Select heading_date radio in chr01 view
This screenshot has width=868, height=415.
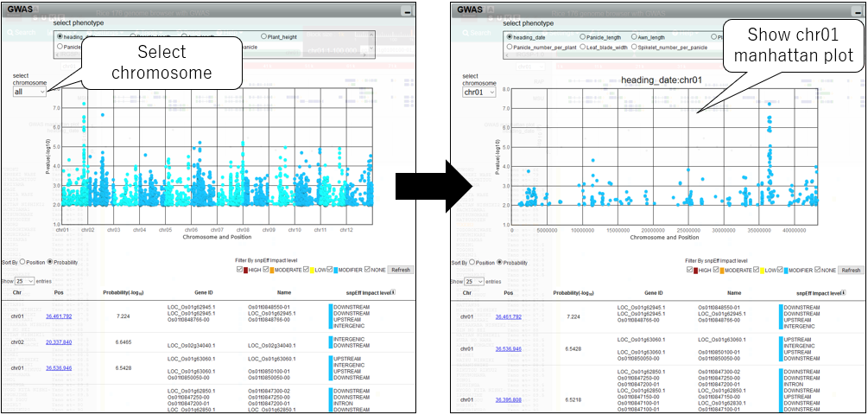point(510,36)
